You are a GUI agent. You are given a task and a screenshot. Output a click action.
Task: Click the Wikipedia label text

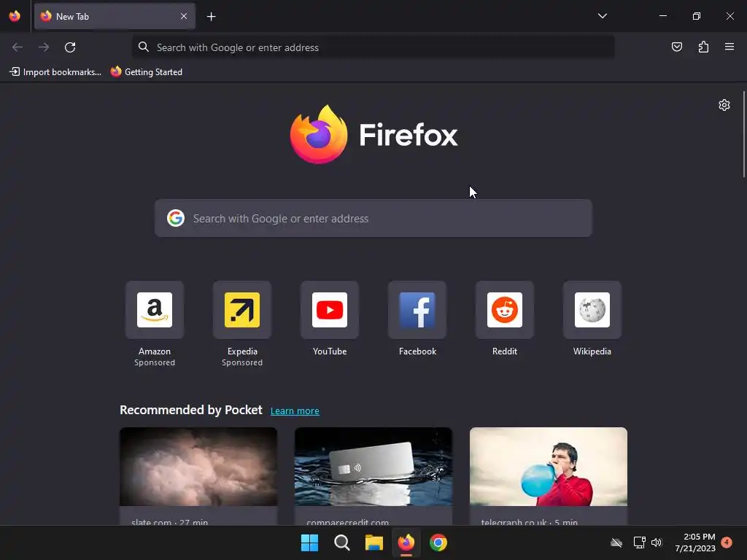(592, 351)
